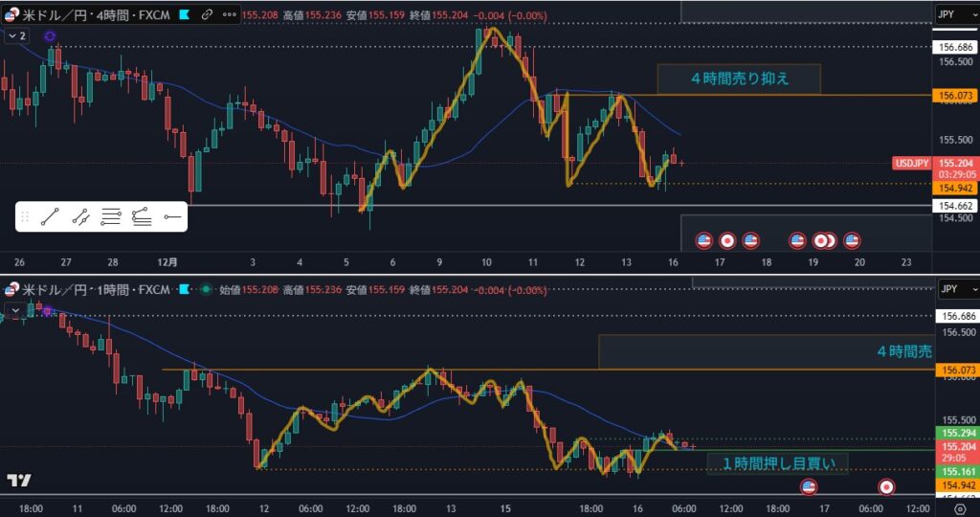Click the 1-hour chart symbol title

tap(96, 289)
